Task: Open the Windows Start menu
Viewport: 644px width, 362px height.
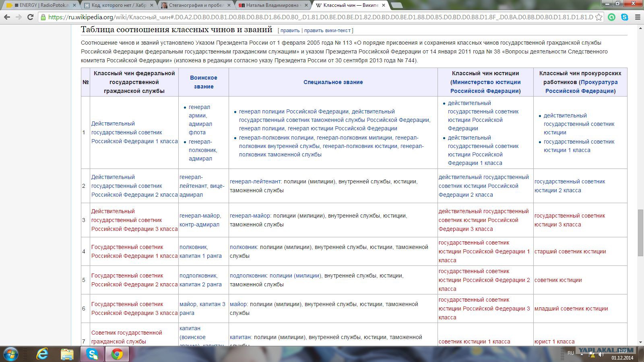Action: click(x=10, y=354)
